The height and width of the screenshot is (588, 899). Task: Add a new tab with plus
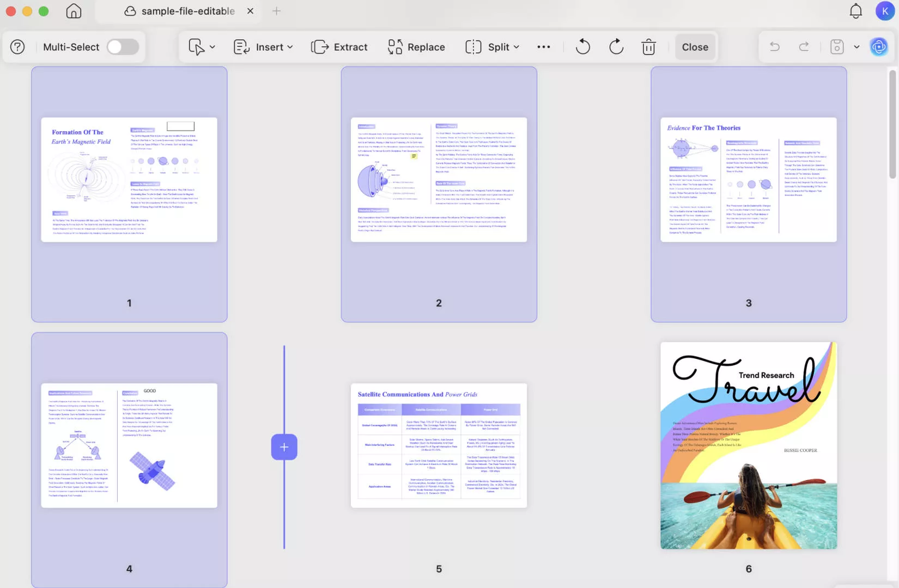276,11
